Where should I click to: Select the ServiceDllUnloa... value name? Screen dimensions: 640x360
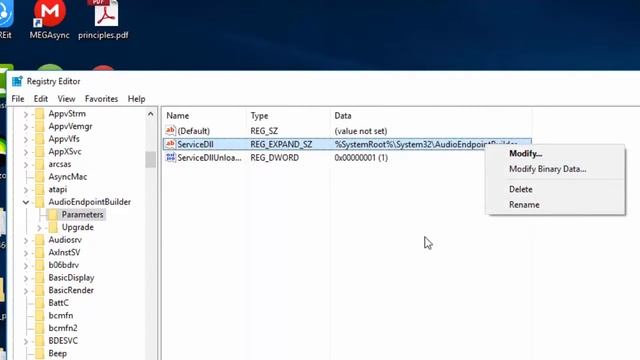[x=209, y=158]
